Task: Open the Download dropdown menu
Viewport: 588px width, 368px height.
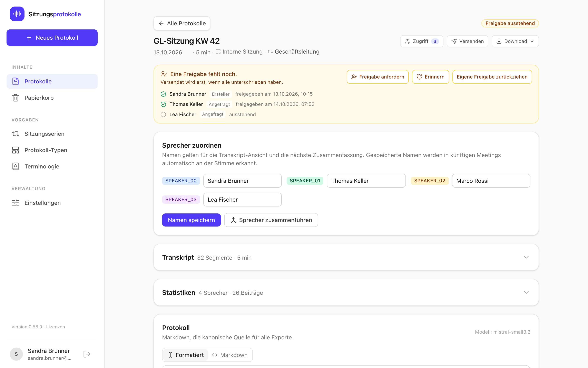Action: (x=515, y=41)
